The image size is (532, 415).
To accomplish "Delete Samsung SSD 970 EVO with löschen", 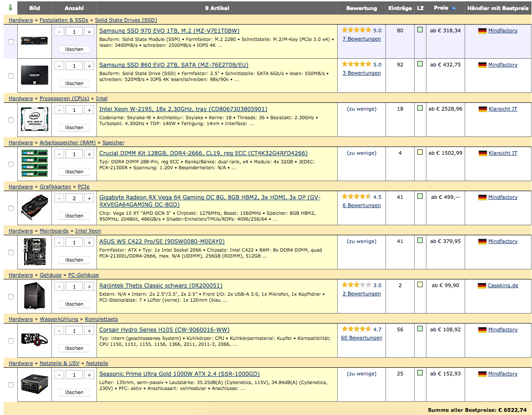I will coord(74,49).
